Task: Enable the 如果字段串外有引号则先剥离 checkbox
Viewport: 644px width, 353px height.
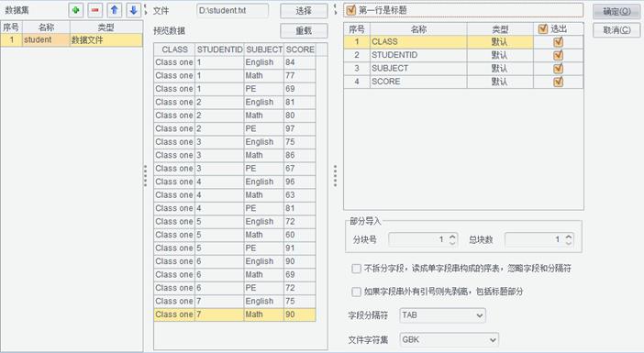Action: [x=356, y=292]
